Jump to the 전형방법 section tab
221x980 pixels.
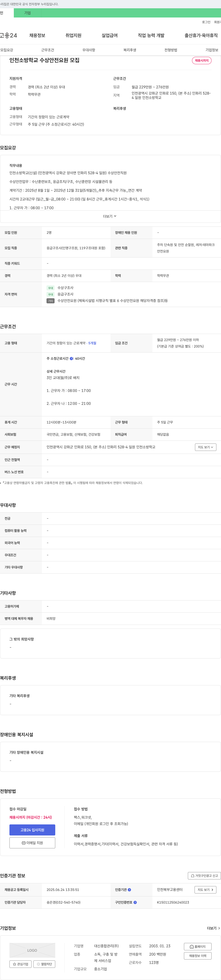pos(171,50)
